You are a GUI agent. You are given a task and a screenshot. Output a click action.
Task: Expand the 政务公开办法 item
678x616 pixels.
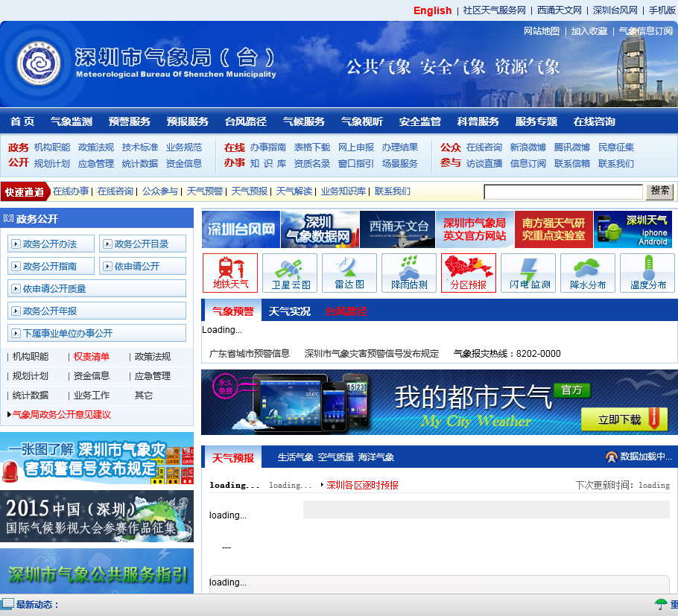coord(51,244)
